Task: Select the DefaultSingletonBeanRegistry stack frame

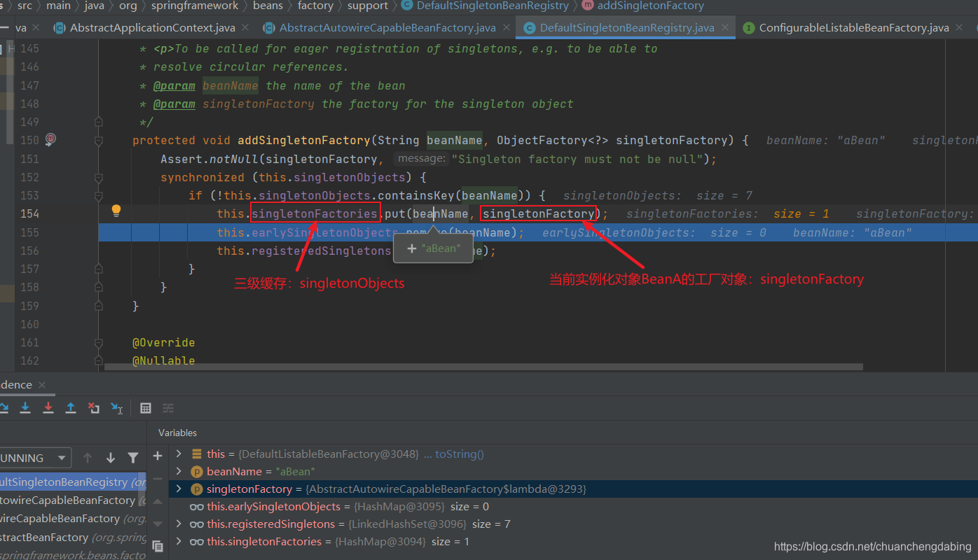Action: (73, 482)
